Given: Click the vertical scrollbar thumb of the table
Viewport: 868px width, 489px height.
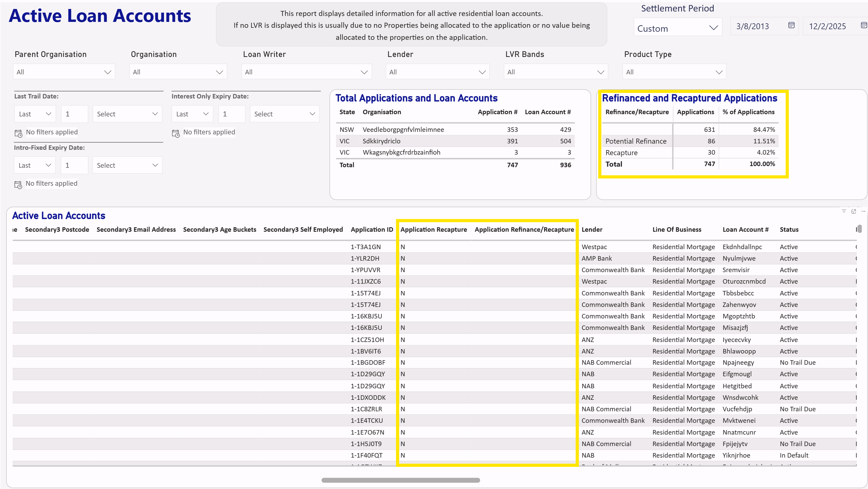Looking at the screenshot, I should click(x=860, y=229).
